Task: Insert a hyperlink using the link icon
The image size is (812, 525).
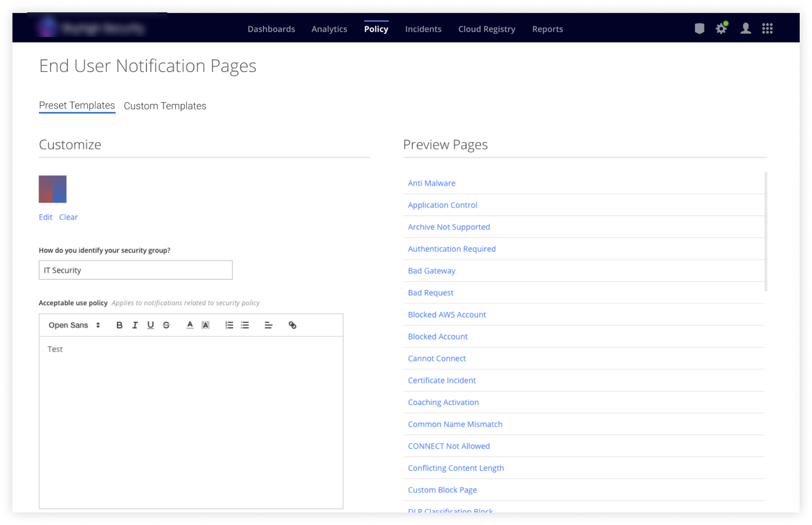Action: (x=292, y=325)
